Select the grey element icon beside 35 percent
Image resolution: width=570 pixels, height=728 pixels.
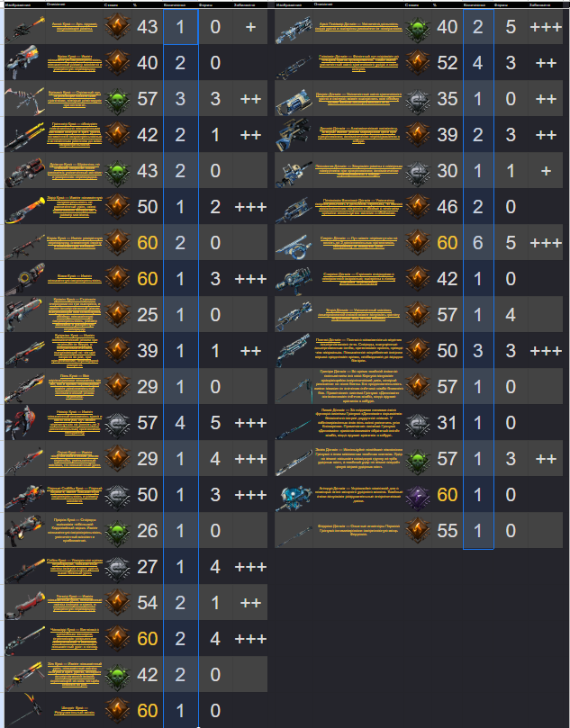coord(418,99)
